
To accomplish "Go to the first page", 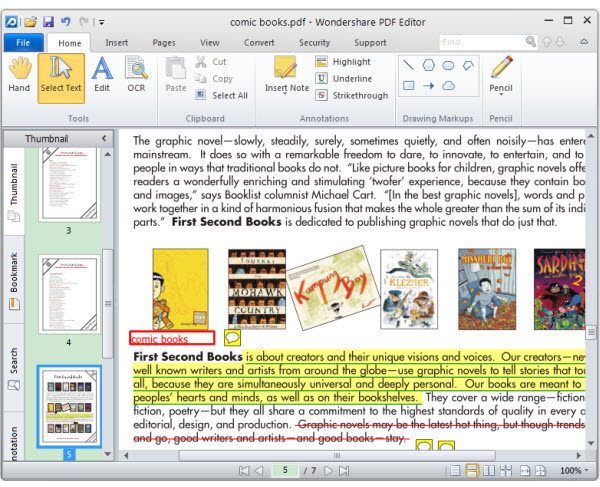I will (x=244, y=471).
